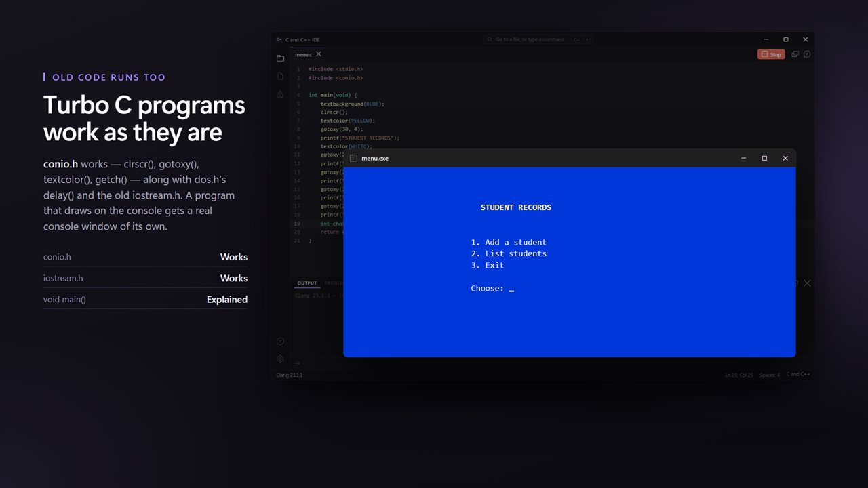The width and height of the screenshot is (868, 488).
Task: Click the 'iostream.h' row marked Works
Action: pyautogui.click(x=145, y=278)
